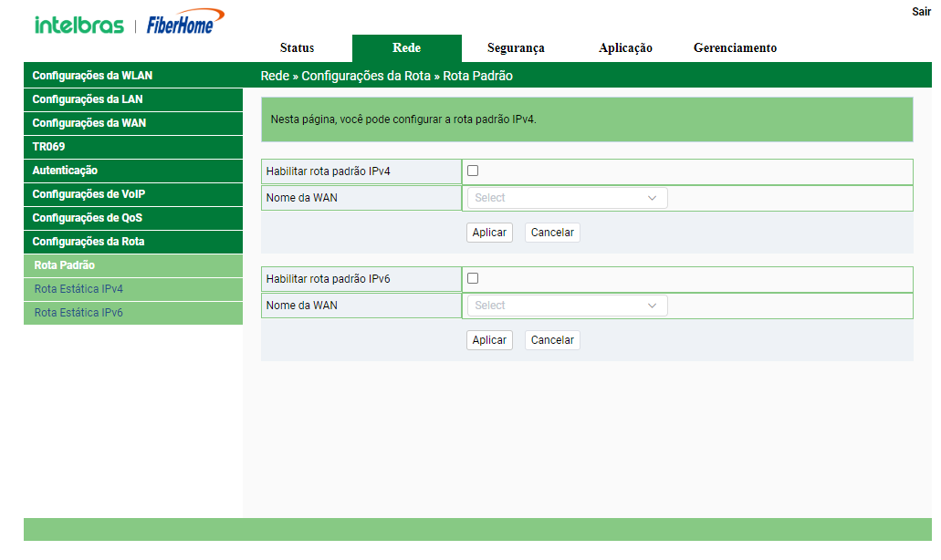This screenshot has width=941, height=560.
Task: Select the Rota Padrão submenu item
Action: [133, 265]
